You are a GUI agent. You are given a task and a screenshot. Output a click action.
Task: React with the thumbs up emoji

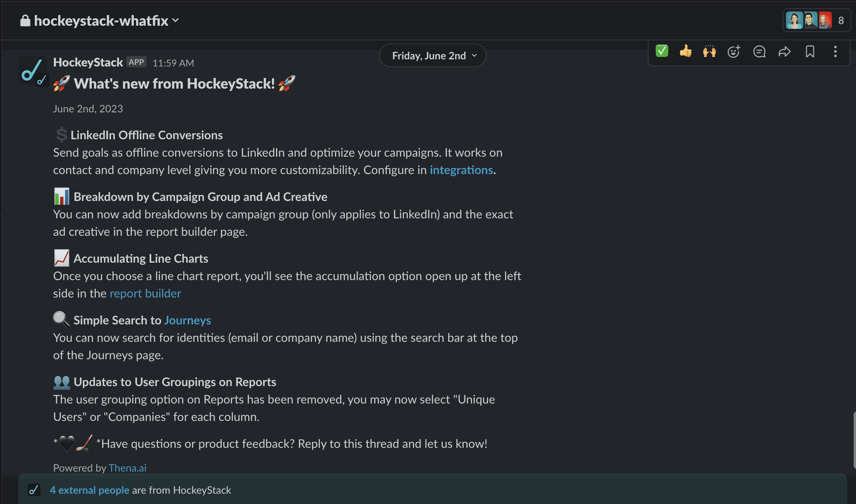pos(685,51)
